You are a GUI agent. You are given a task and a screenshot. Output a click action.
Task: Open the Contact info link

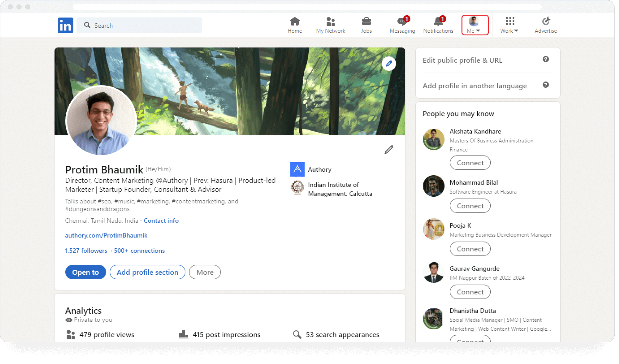point(161,220)
